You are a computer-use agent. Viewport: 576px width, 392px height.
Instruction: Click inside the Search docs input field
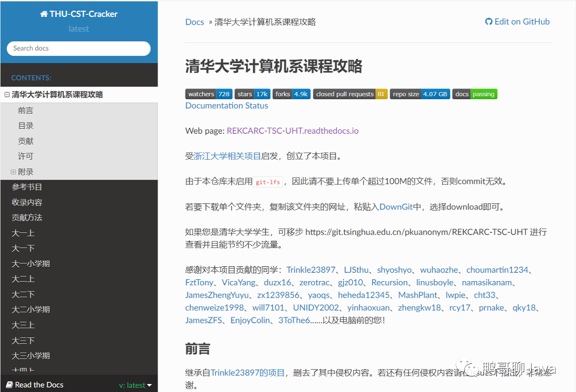[x=79, y=48]
